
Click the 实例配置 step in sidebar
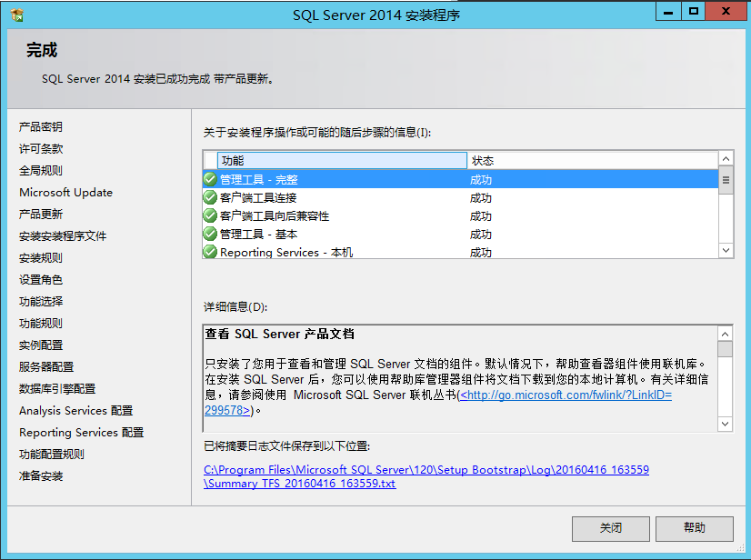(41, 345)
